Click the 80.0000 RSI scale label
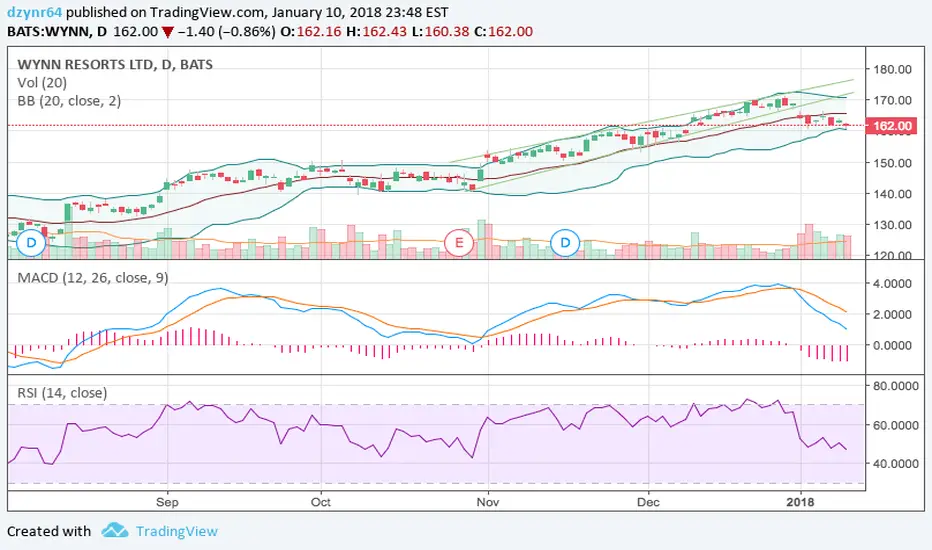The width and height of the screenshot is (932, 550). pos(896,386)
